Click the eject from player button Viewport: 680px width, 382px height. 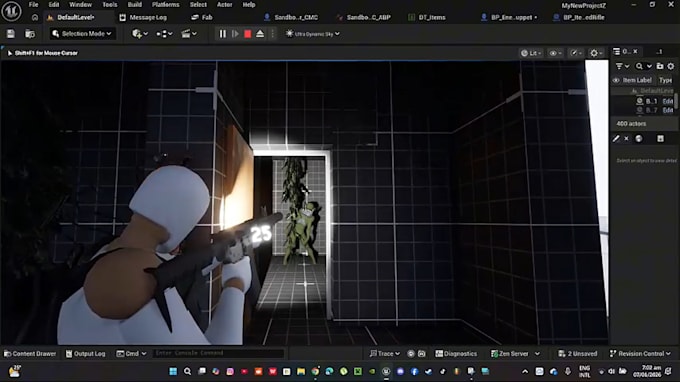(260, 34)
